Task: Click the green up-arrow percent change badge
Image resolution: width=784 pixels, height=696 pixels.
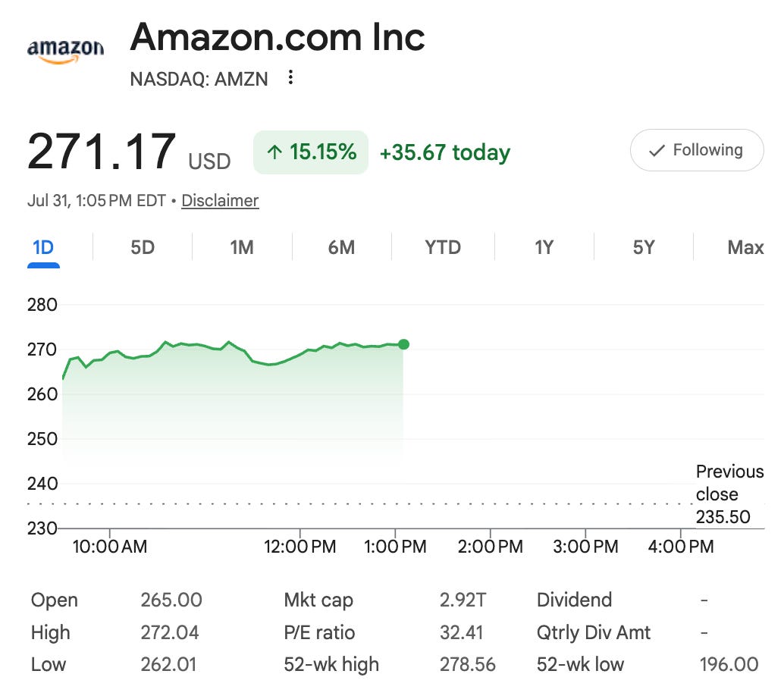Action: tap(311, 152)
